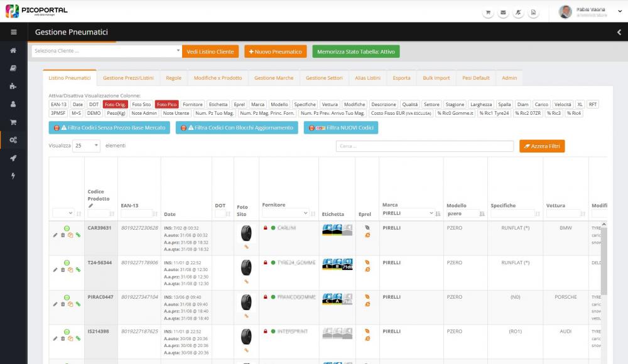Screen dimensions: 628x364
Task: Click pencil icon under Codice Prodotto header
Action: pos(90,206)
